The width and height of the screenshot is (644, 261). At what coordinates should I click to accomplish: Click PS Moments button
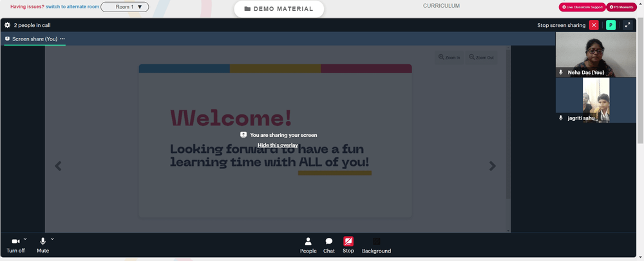[621, 7]
